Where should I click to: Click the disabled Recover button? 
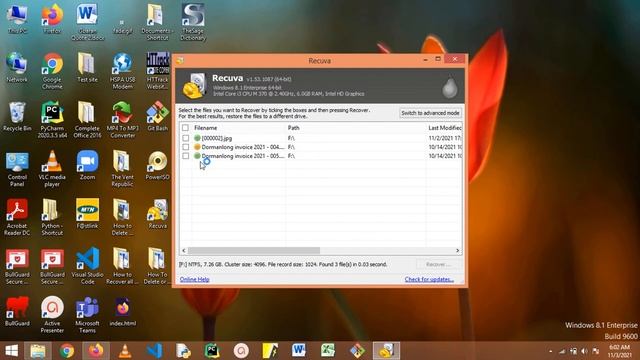coord(439,264)
